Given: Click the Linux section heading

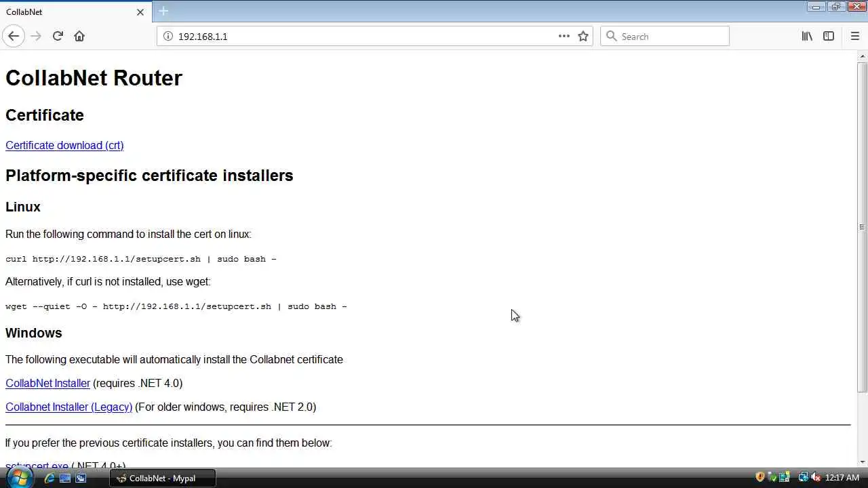Looking at the screenshot, I should [x=23, y=207].
